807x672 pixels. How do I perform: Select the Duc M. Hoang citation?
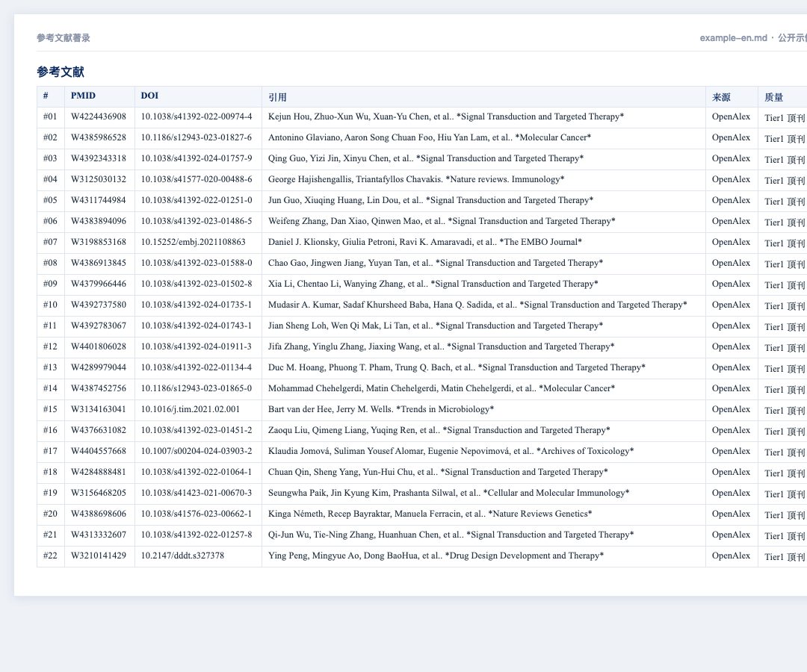tap(457, 367)
